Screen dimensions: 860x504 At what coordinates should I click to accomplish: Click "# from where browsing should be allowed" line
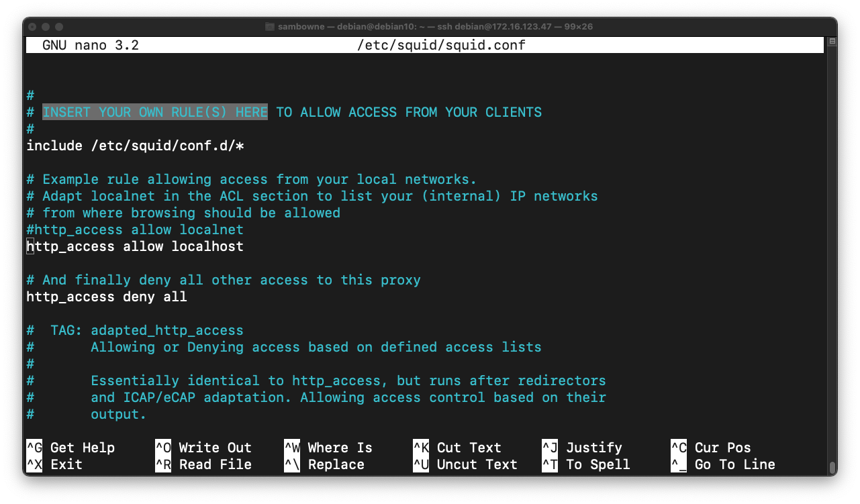tap(183, 213)
